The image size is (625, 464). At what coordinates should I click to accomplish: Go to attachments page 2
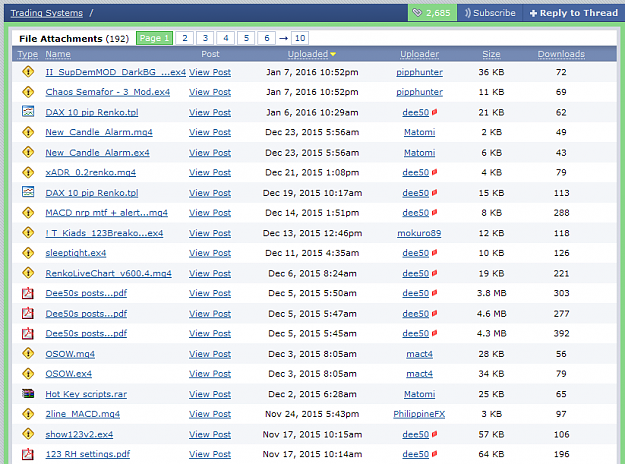tap(185, 38)
